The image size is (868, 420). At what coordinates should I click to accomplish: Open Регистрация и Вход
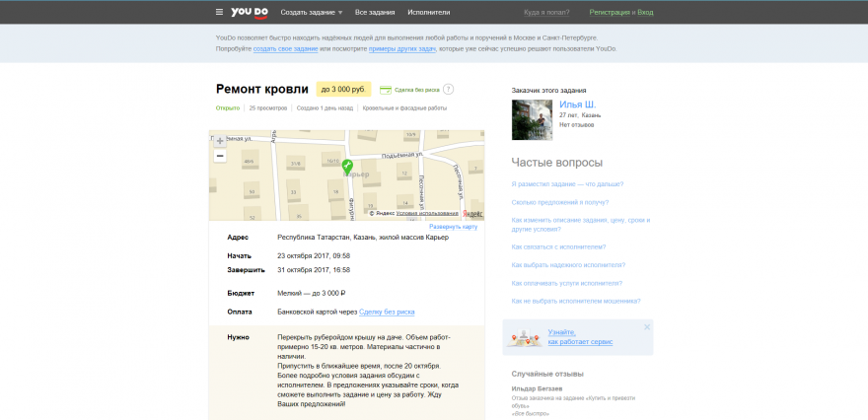(620, 12)
